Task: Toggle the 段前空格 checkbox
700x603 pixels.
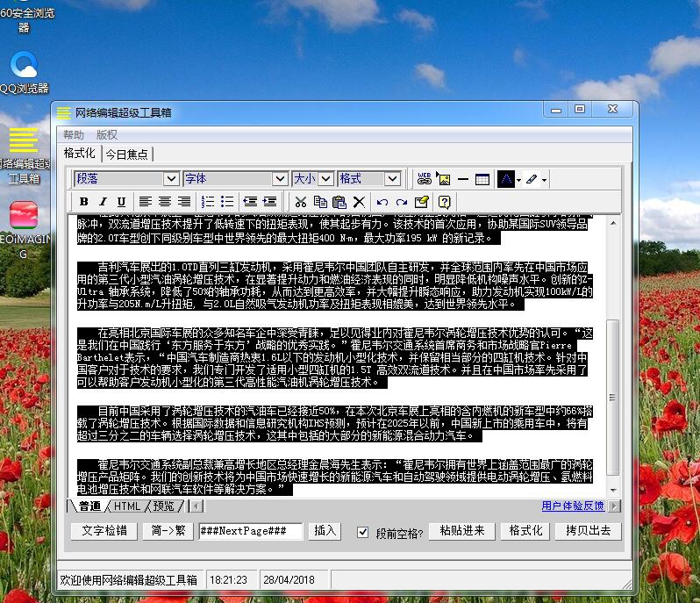Action: pyautogui.click(x=363, y=532)
